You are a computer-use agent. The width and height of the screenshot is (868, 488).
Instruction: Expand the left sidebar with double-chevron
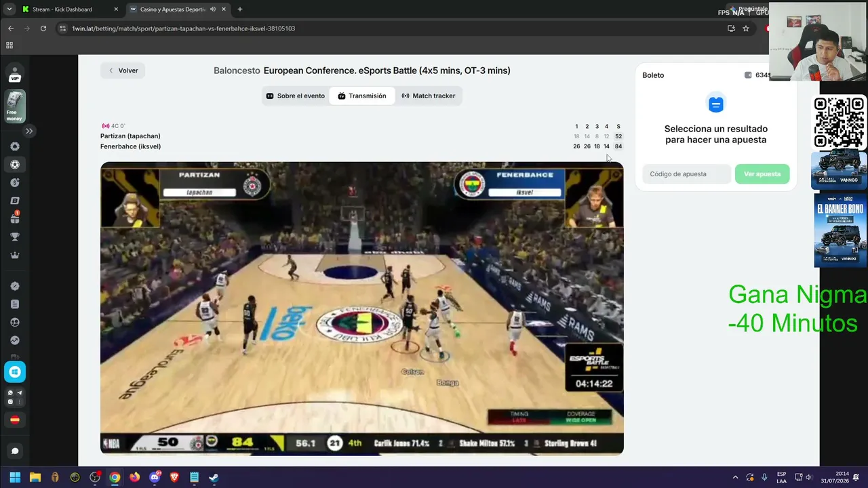(x=29, y=131)
